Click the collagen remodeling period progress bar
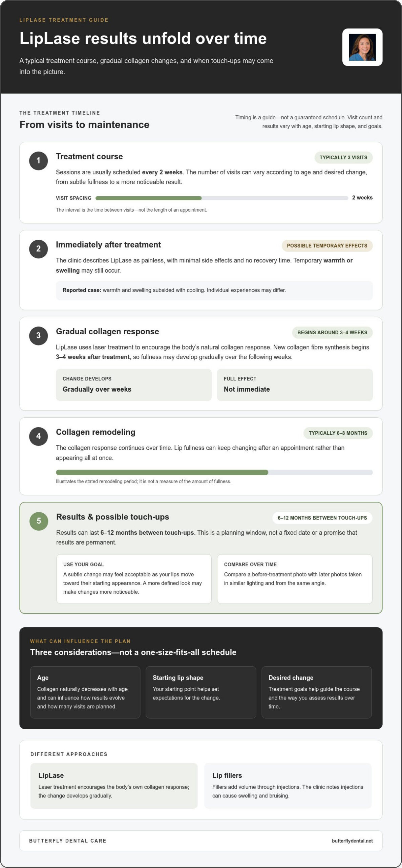Viewport: 402px width, 868px height. pyautogui.click(x=214, y=472)
